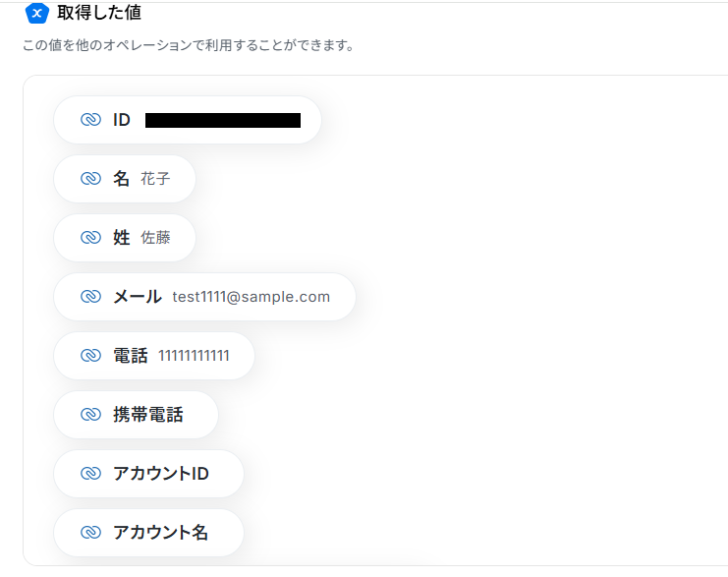
Task: Click the link icon in the ID chip
Action: pyautogui.click(x=90, y=120)
